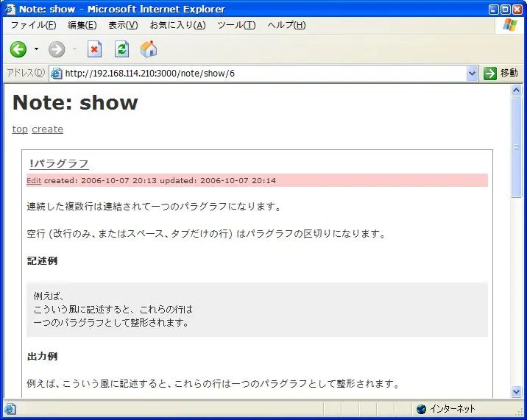
Task: Click the scrollbar up arrow
Action: (516, 90)
